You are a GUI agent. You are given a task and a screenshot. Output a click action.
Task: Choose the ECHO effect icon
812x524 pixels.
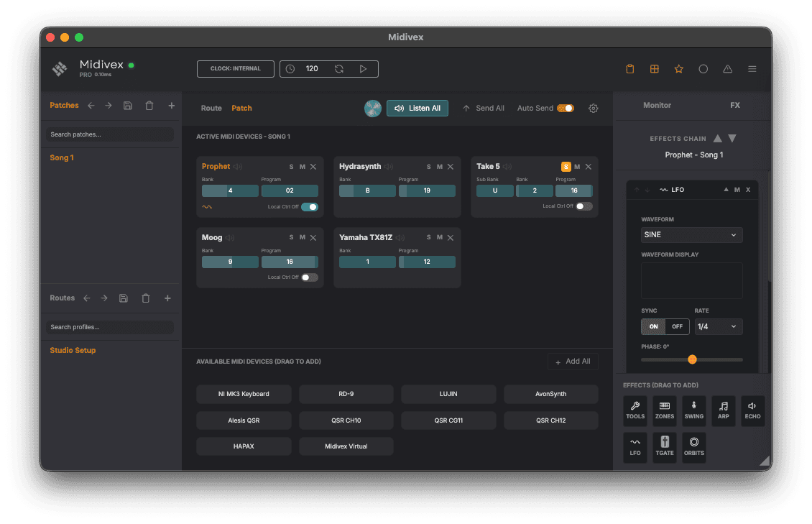click(x=752, y=410)
